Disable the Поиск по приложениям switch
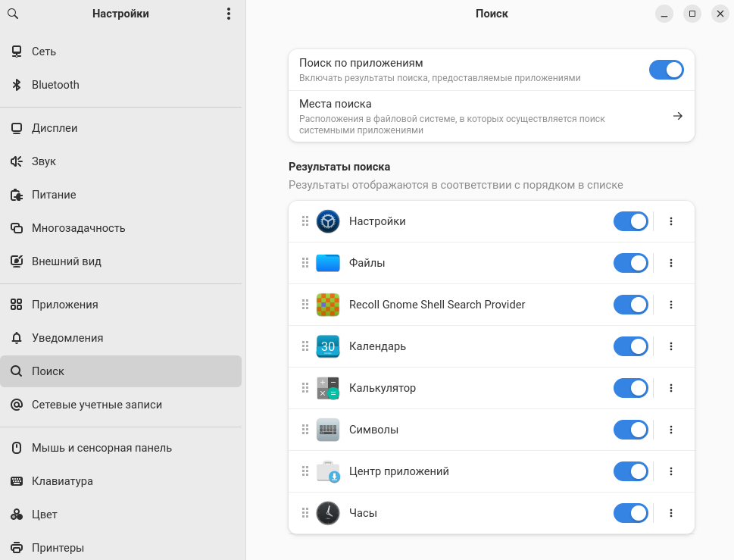This screenshot has width=734, height=560. (666, 70)
